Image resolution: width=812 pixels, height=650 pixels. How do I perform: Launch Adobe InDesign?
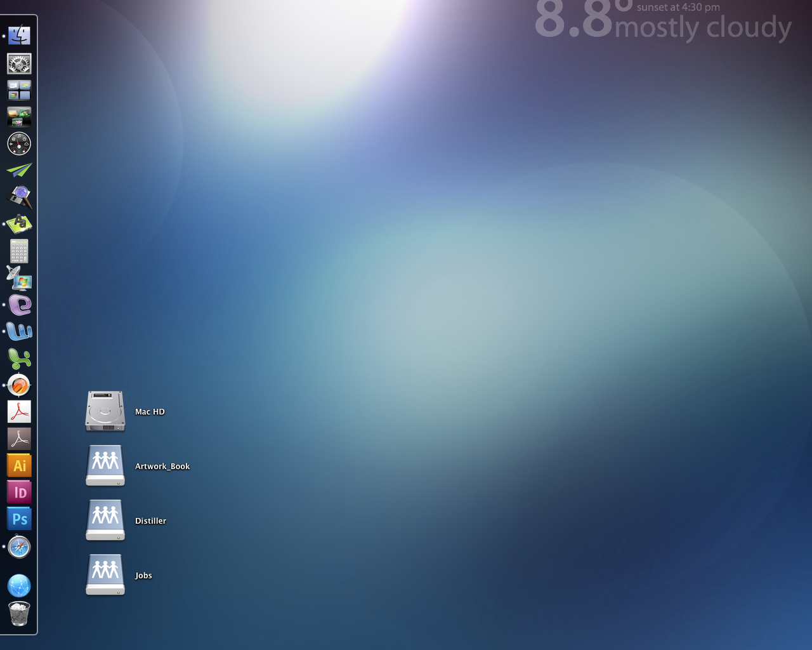19,492
